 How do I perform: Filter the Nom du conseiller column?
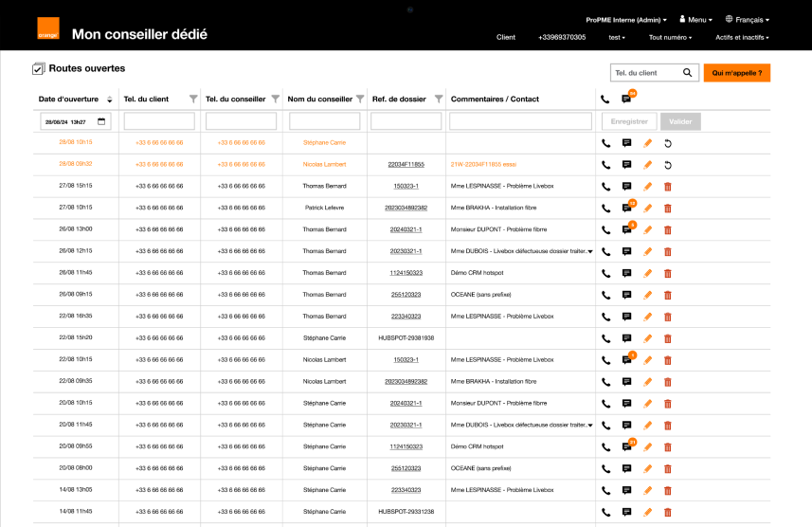pyautogui.click(x=360, y=99)
